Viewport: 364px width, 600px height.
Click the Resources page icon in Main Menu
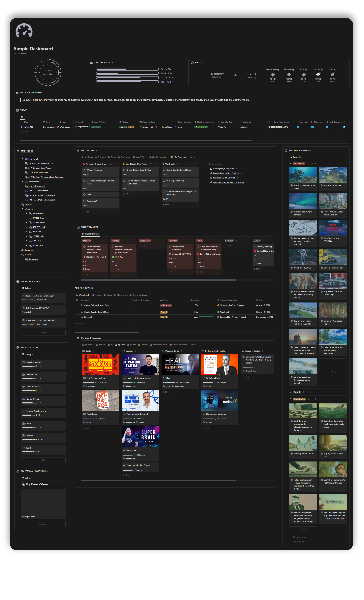coord(22,250)
